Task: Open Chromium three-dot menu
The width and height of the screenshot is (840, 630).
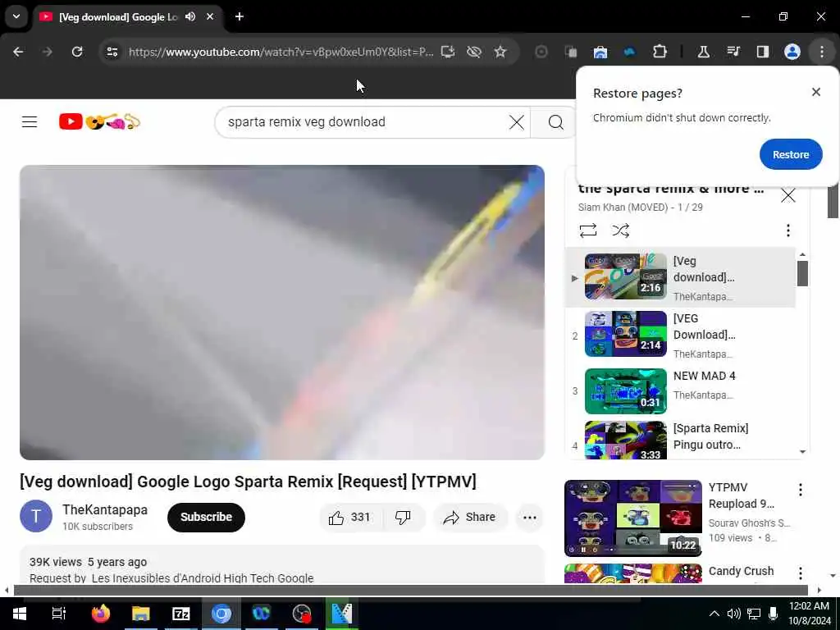Action: (x=822, y=52)
